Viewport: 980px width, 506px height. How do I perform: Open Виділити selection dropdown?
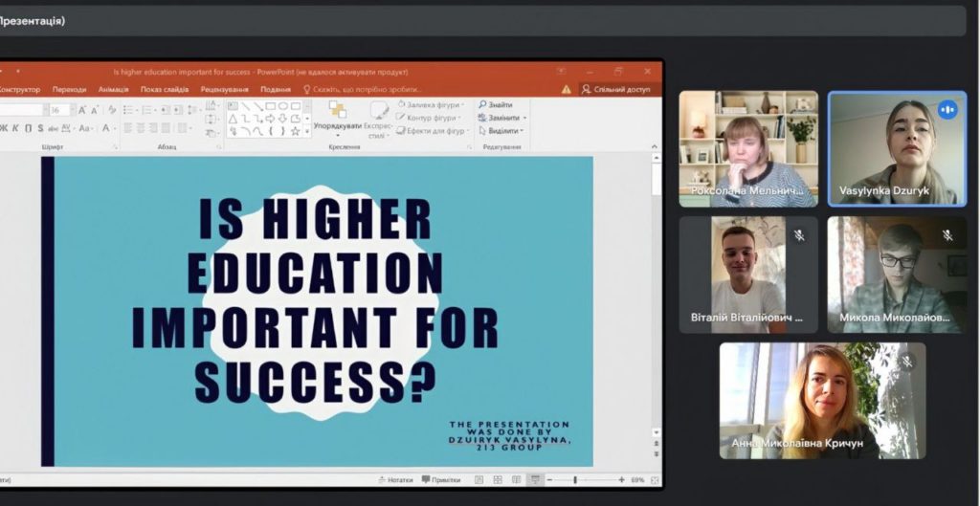pyautogui.click(x=501, y=131)
